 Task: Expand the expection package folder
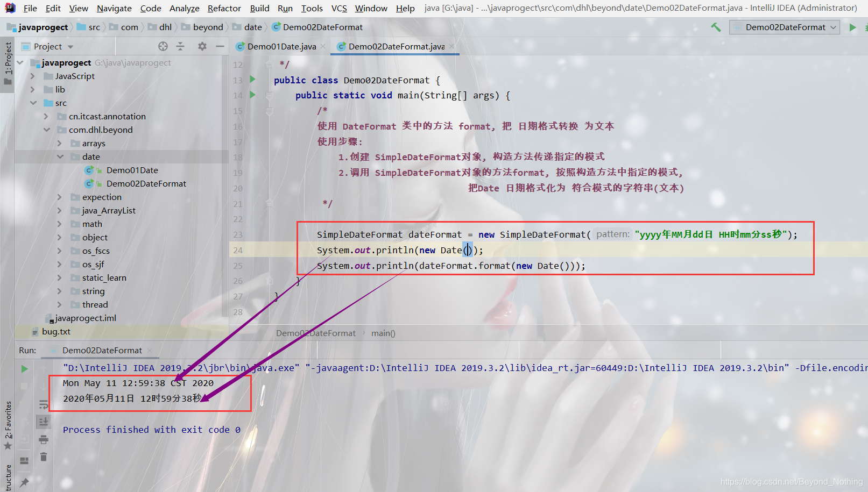[59, 197]
